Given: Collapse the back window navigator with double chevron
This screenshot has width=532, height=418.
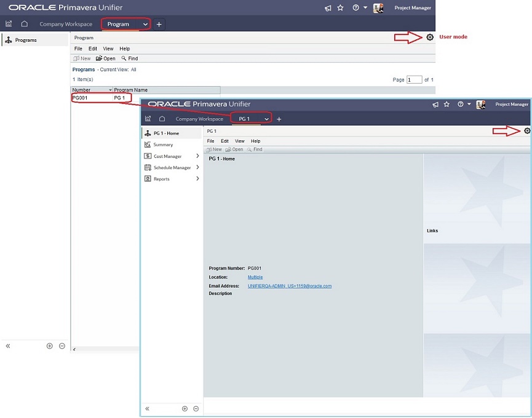Looking at the screenshot, I should (x=8, y=346).
